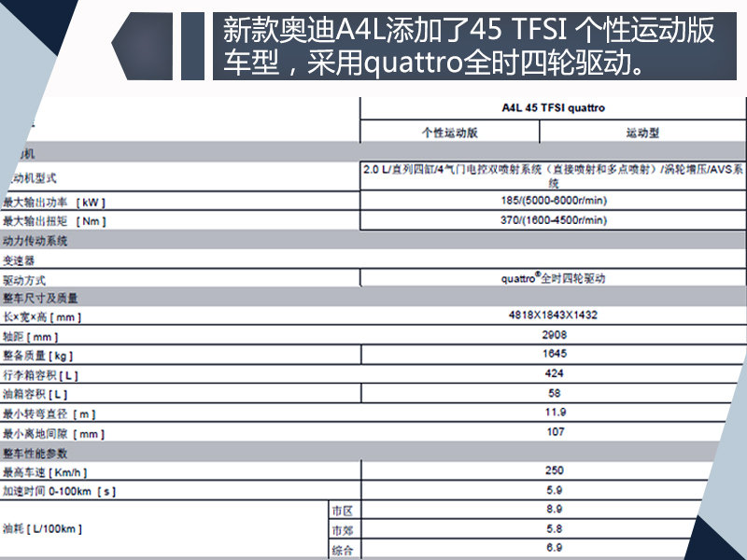Click the '整备质量 [kg]' row label

pos(37,356)
